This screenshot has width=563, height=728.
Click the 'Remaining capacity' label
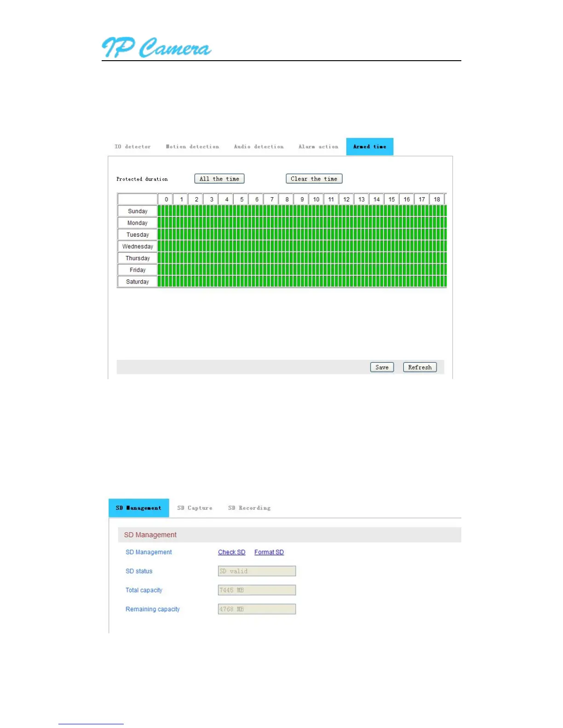click(x=153, y=609)
